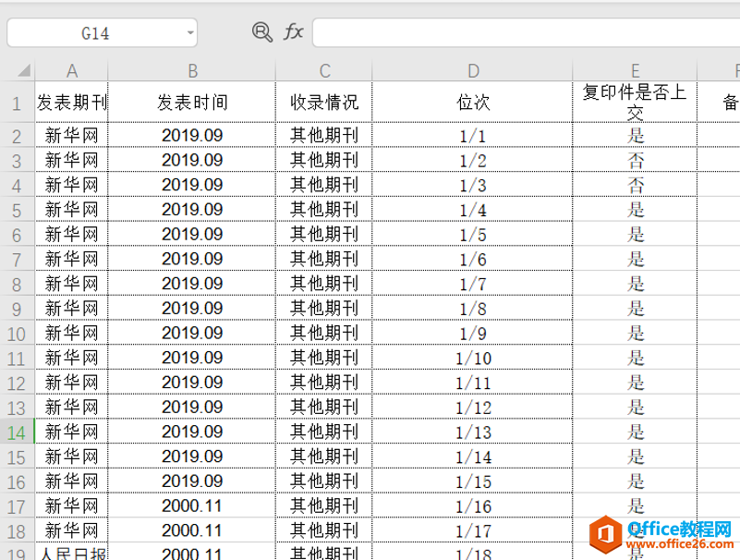The height and width of the screenshot is (560, 740).
Task: Select column B header
Action: pos(192,71)
